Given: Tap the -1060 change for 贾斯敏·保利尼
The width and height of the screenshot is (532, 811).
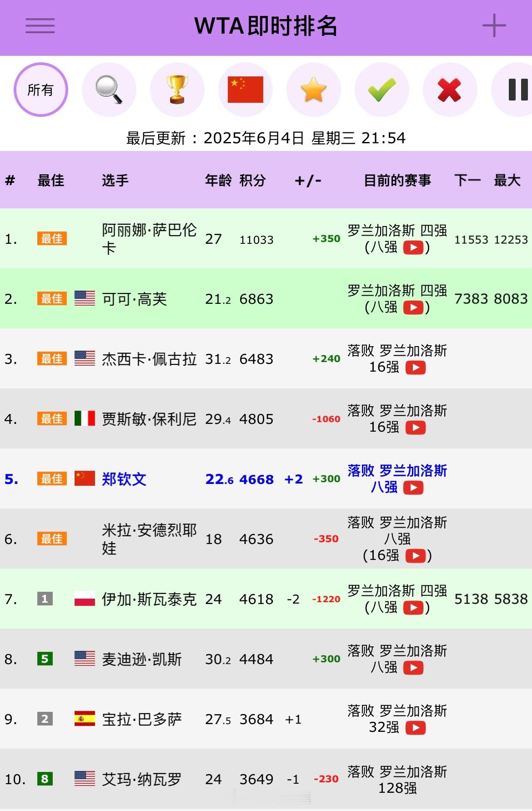Looking at the screenshot, I should pos(326,419).
